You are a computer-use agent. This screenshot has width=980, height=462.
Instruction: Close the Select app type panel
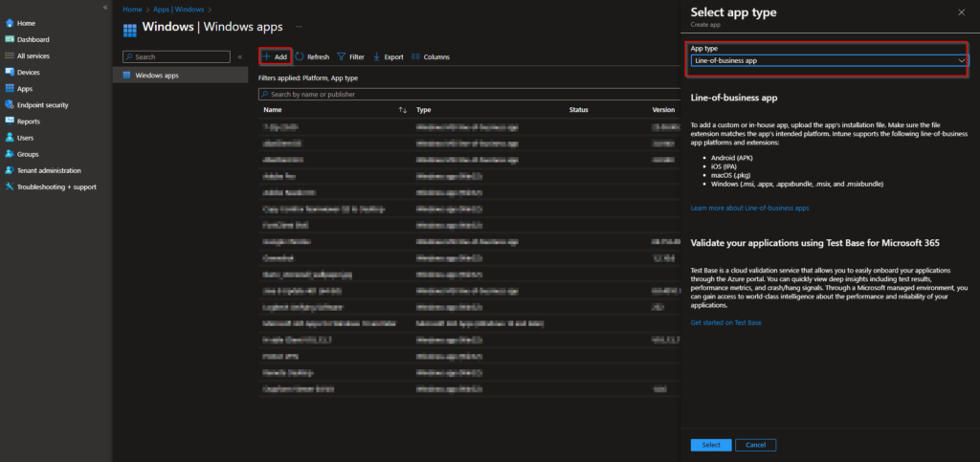pos(961,12)
